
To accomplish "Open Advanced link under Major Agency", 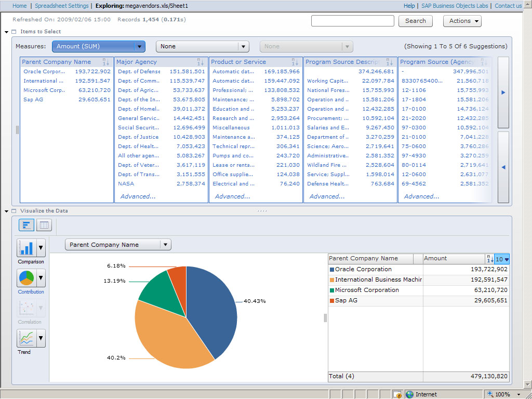I will (x=138, y=196).
